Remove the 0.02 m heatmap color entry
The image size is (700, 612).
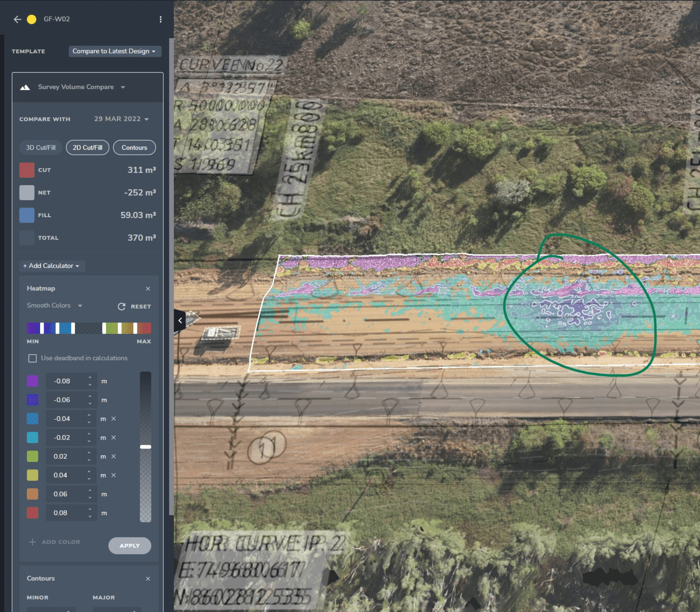[113, 456]
